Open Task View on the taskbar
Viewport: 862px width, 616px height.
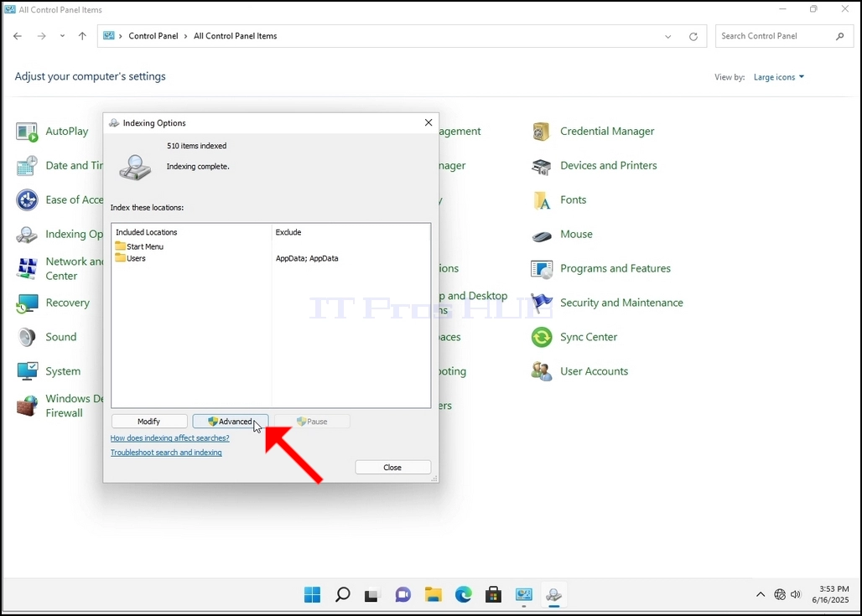point(372,594)
